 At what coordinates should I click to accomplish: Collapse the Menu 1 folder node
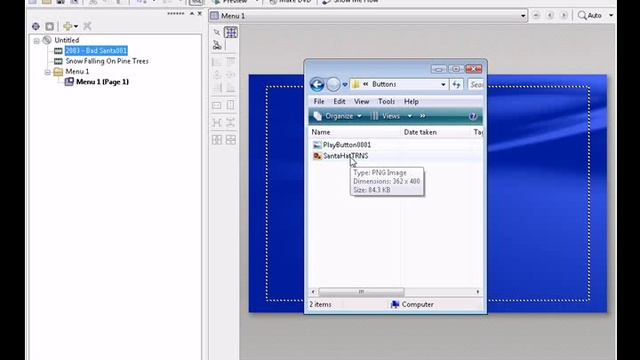pyautogui.click(x=47, y=72)
